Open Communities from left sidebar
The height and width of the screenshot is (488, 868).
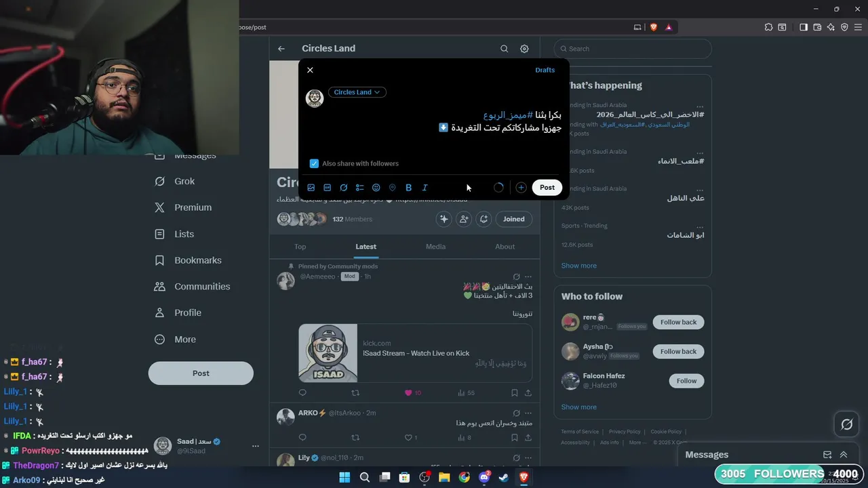point(193,287)
